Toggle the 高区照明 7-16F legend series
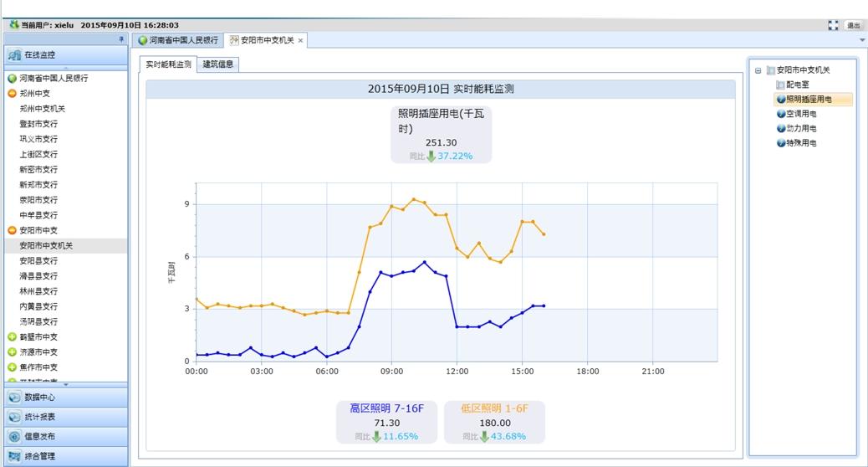Image resolution: width=868 pixels, height=467 pixels. tap(386, 408)
